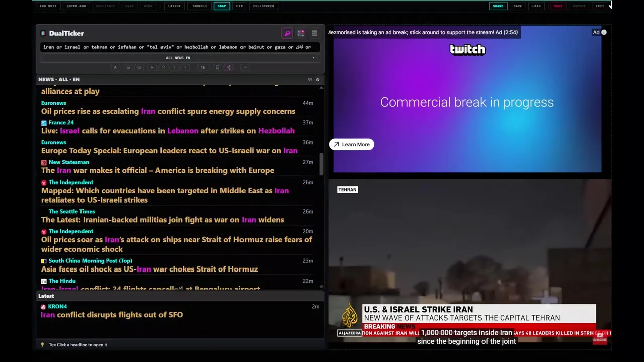Click the 'Latest' section label
This screenshot has height=362, width=644.
(46, 296)
